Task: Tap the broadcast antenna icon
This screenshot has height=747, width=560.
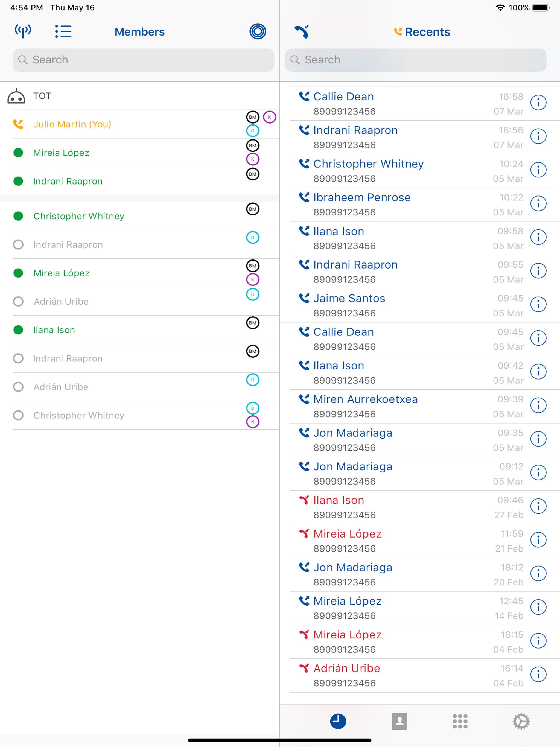Action: pos(23,31)
